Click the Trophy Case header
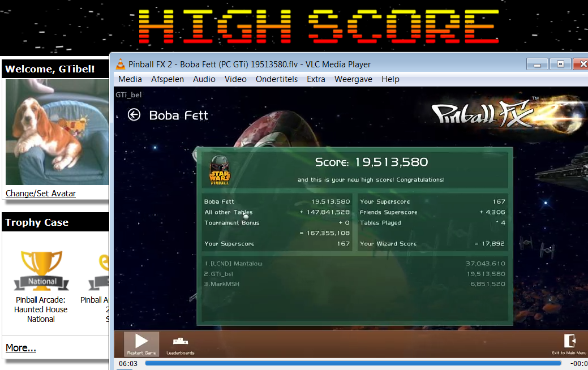The height and width of the screenshot is (370, 588). pos(37,222)
